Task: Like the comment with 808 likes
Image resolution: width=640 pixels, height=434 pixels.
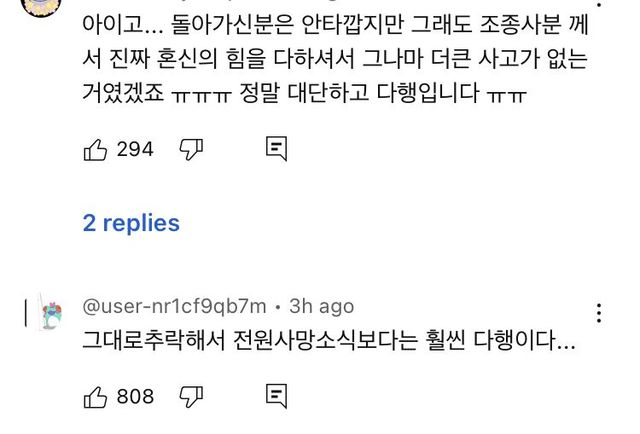Action: coord(95,397)
